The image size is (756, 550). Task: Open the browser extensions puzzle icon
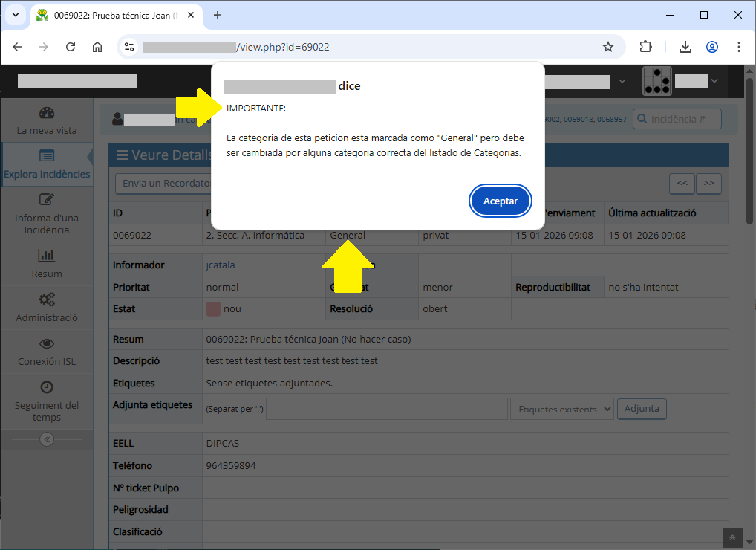[645, 47]
